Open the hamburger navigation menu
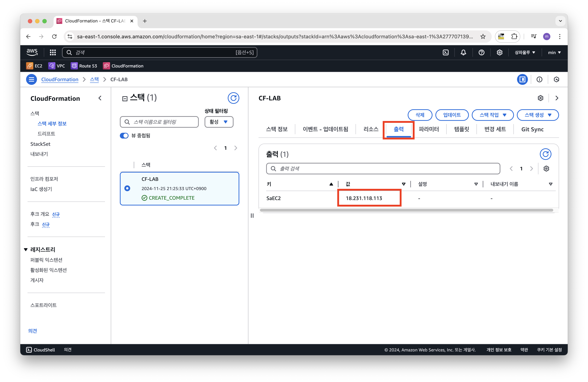 pyautogui.click(x=31, y=79)
